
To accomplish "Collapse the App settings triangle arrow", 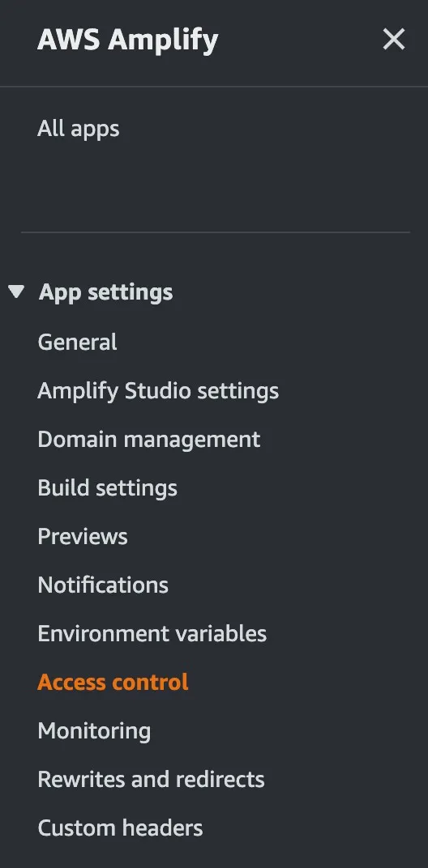I will point(17,291).
